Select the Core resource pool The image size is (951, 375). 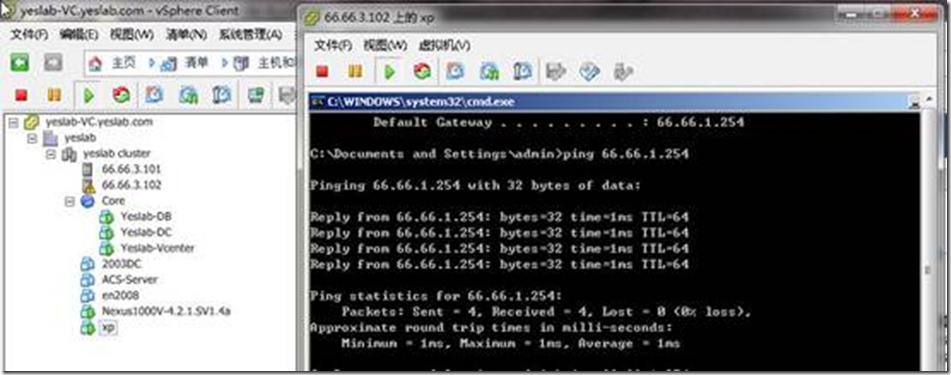(x=113, y=201)
